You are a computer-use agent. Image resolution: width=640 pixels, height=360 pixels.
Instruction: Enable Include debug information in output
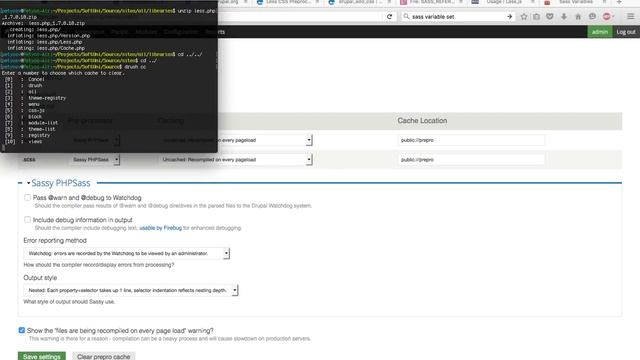pyautogui.click(x=27, y=220)
